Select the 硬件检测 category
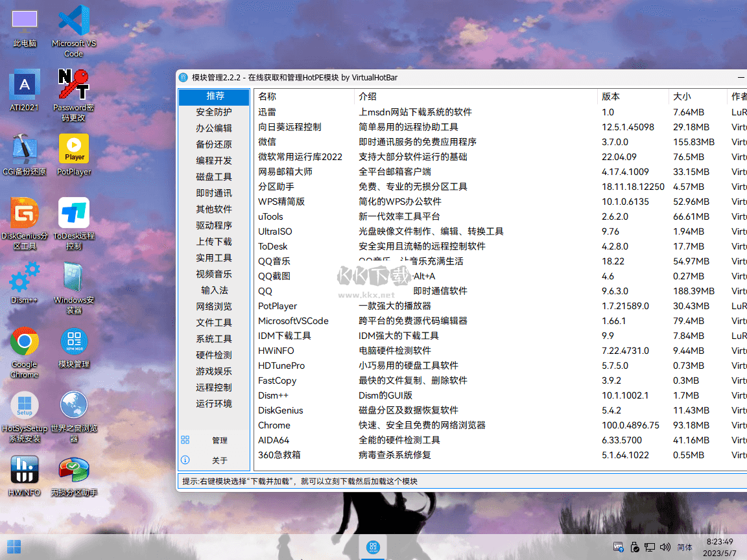747x560 pixels. [x=214, y=355]
